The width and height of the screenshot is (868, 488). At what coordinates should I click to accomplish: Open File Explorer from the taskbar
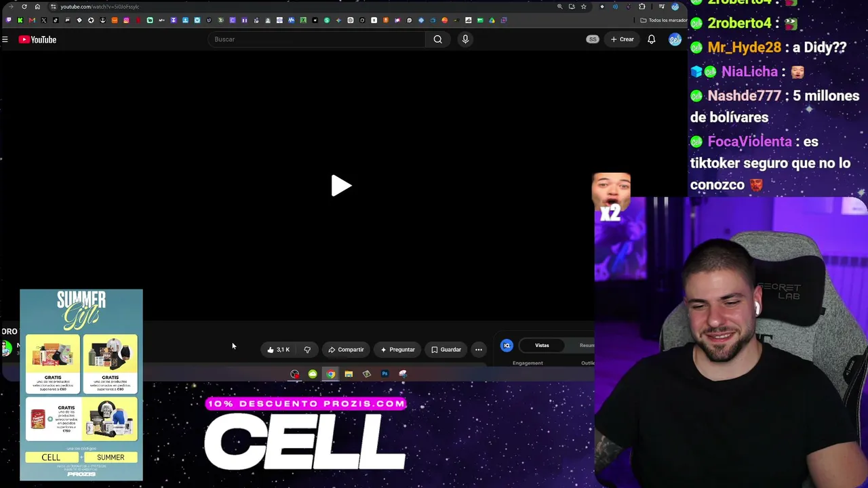(x=349, y=374)
